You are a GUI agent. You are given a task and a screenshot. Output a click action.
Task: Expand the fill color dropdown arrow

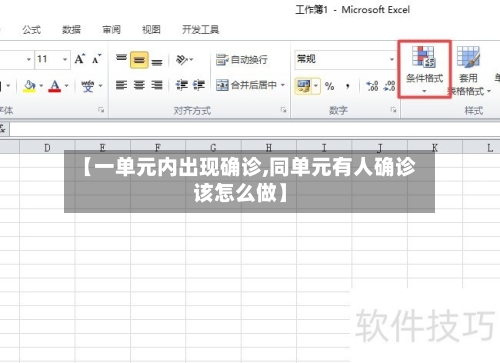coord(41,86)
